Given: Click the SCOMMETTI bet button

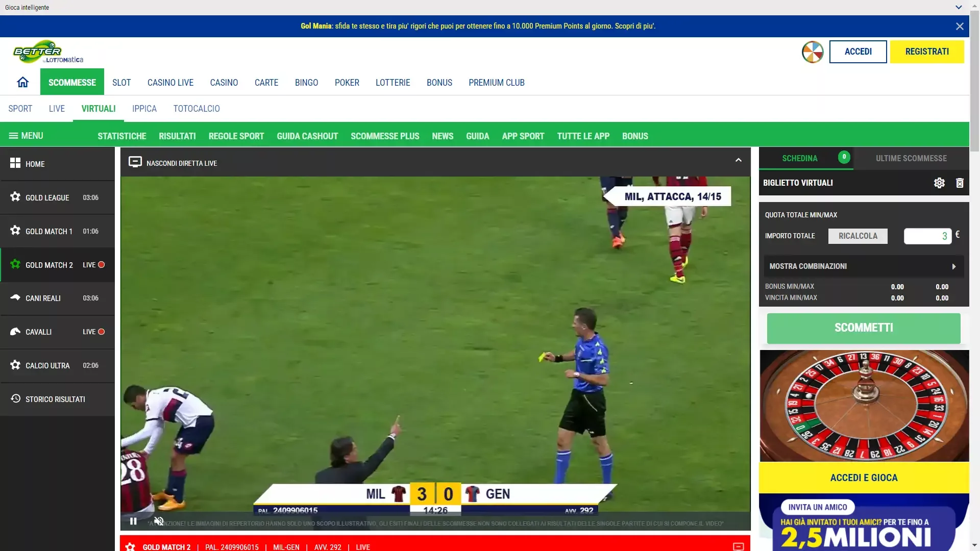Looking at the screenshot, I should [863, 328].
